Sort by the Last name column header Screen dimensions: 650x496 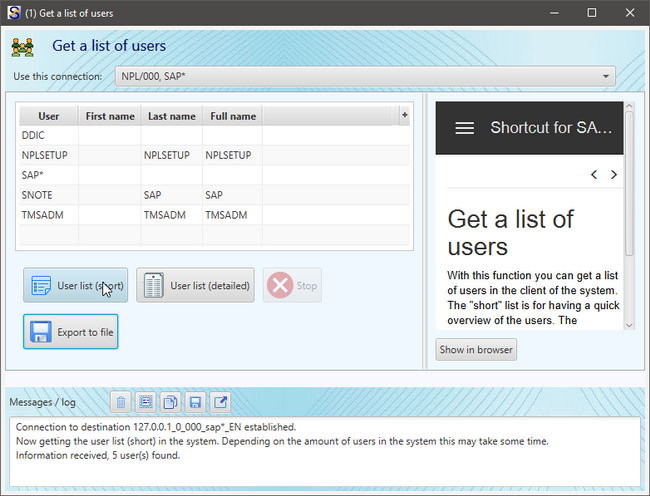pos(171,116)
